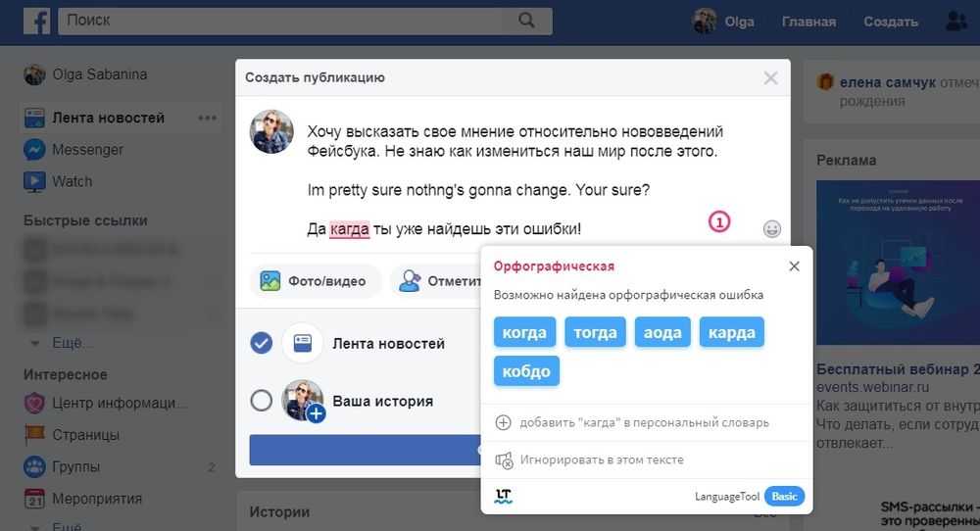980x531 pixels.
Task: Open Лента новостей options ellipsis
Action: 207,118
